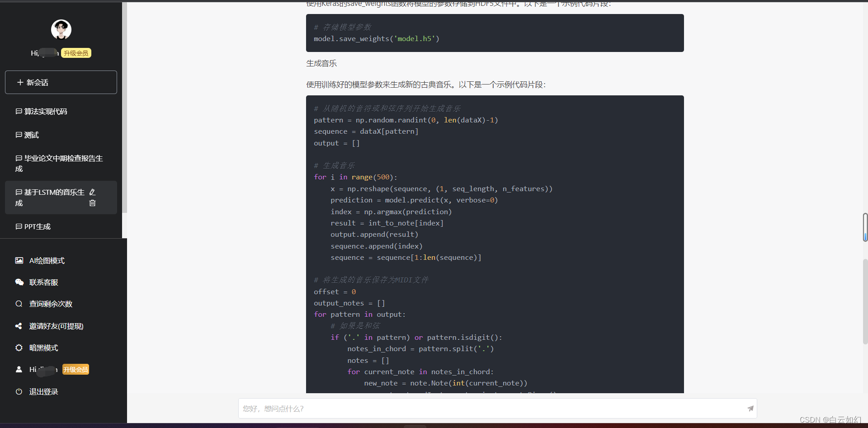Click chat icon beside PPT生成
Screen dimensions: 868x428
click(x=19, y=226)
